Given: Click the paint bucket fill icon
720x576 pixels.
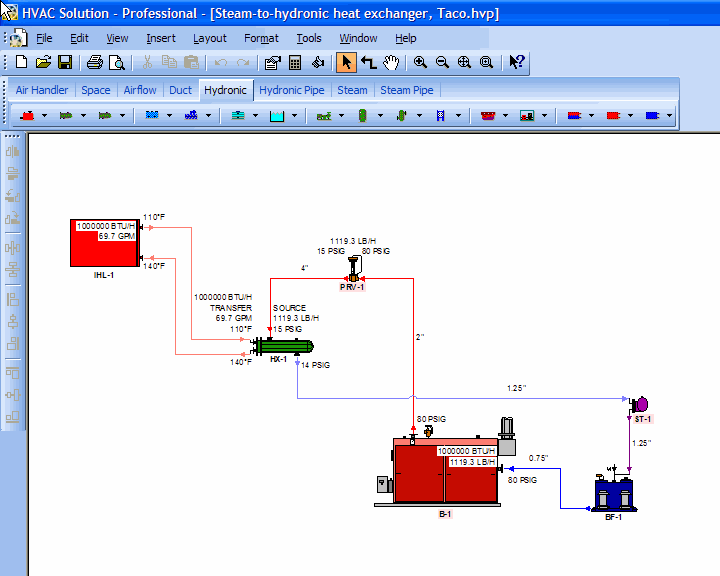Looking at the screenshot, I should pos(318,62).
